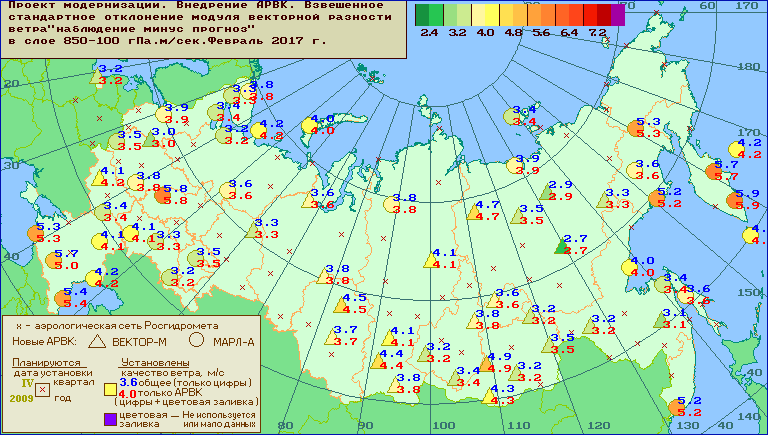The width and height of the screenshot is (768, 435).
Task: Click the triangle station marked 4.4
Action: tap(378, 362)
